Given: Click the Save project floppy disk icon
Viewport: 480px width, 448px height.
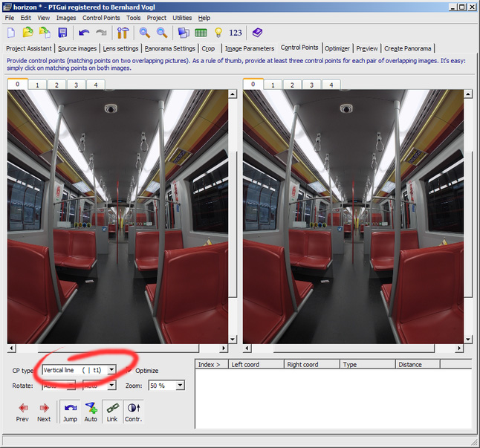Looking at the screenshot, I should click(62, 33).
